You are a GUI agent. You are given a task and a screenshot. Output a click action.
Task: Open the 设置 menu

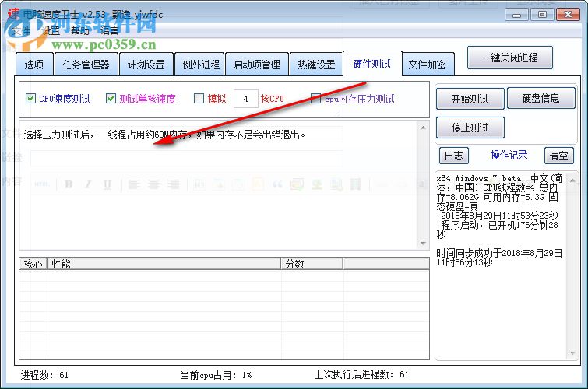(x=51, y=30)
